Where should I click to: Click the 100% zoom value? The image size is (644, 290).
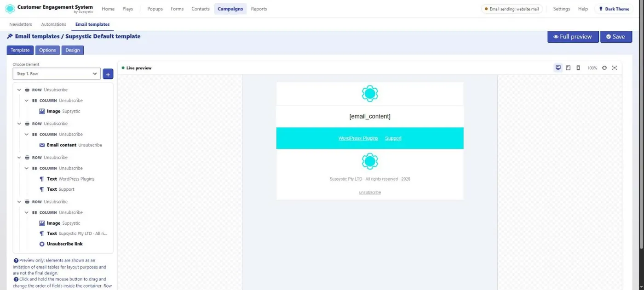(592, 68)
